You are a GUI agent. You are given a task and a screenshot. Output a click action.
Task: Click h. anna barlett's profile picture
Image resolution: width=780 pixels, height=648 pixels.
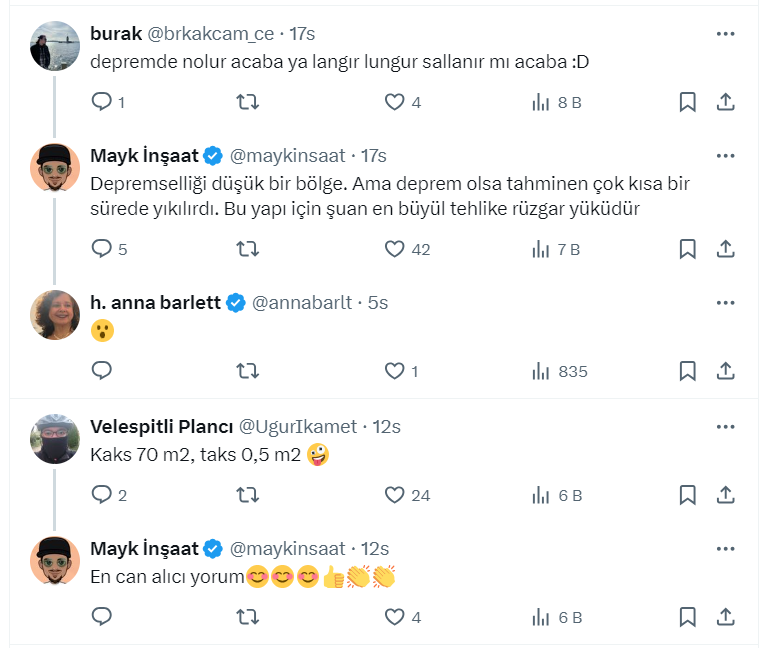[x=55, y=314]
